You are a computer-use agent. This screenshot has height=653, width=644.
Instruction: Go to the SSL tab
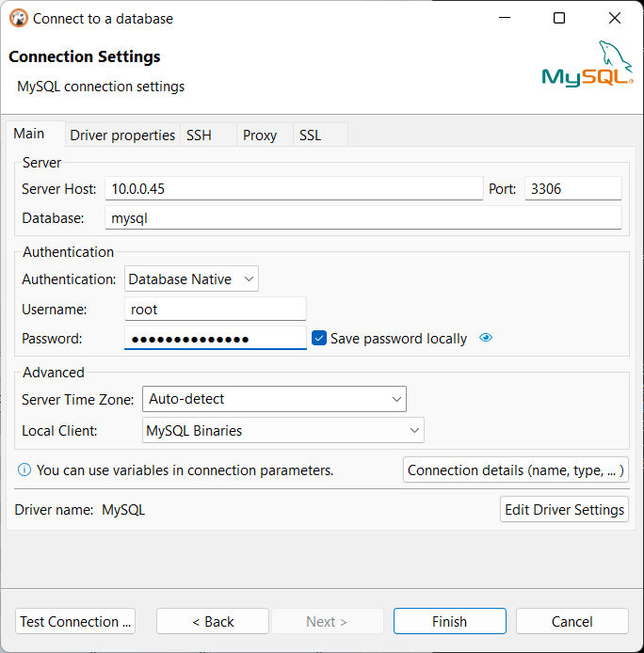click(x=310, y=135)
